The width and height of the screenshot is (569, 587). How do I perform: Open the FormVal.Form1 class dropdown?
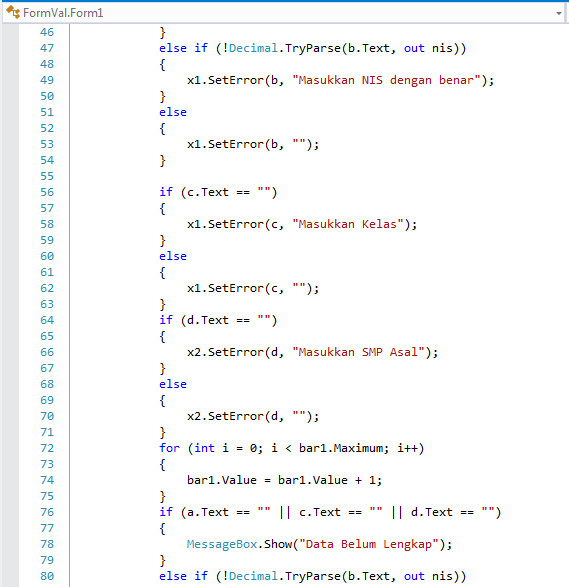283,13
